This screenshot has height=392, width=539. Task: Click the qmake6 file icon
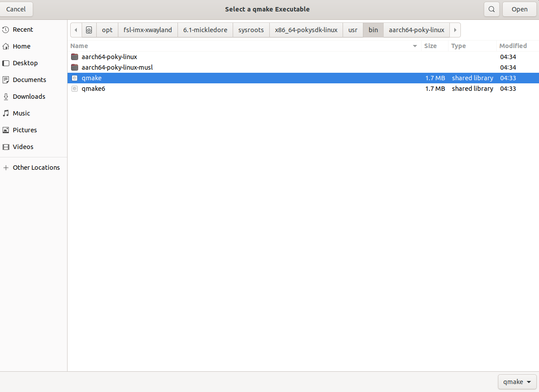[75, 89]
